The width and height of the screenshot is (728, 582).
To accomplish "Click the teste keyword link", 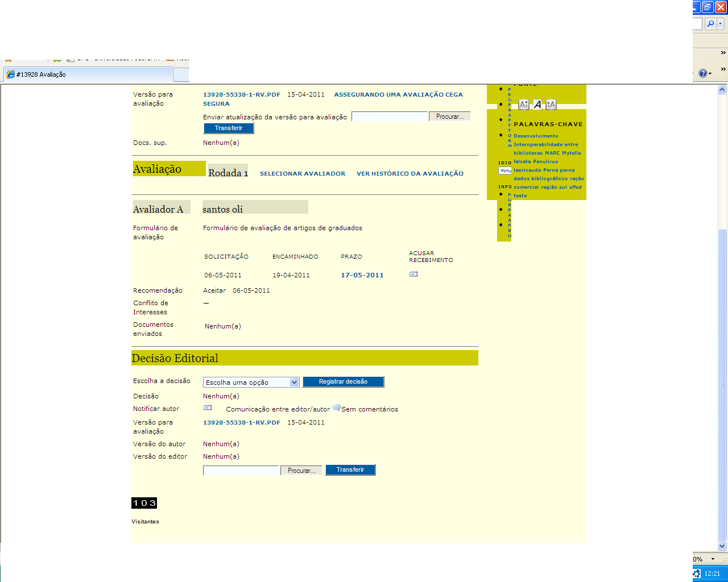I will (520, 196).
